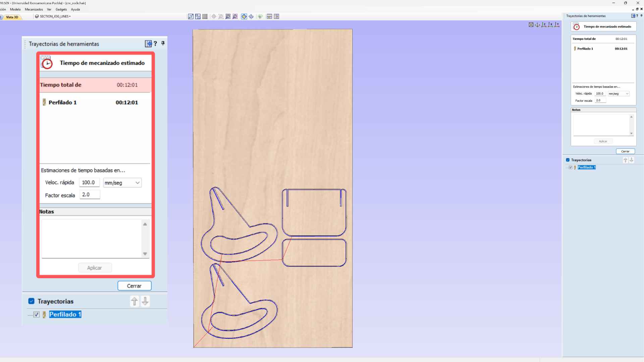Click the first magnifier zoom toolbar icon
This screenshot has width=644, height=362.
pos(228,16)
